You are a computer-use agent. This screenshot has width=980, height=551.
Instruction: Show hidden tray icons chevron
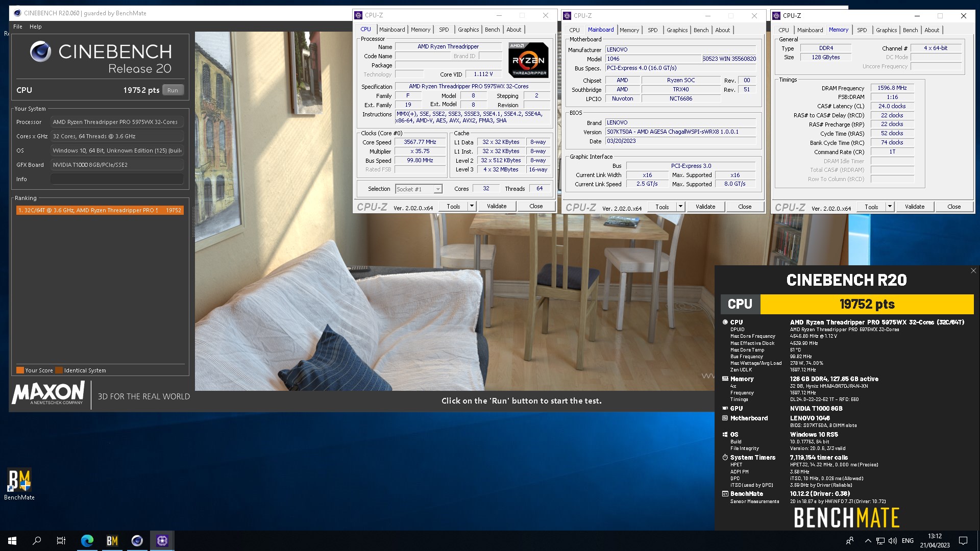click(x=868, y=541)
